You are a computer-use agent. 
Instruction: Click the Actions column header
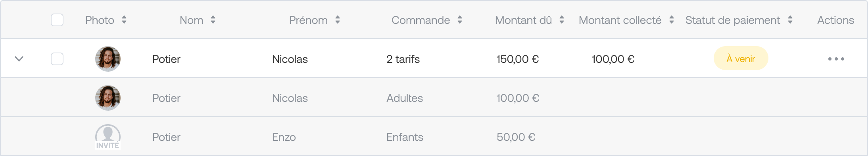(x=835, y=20)
